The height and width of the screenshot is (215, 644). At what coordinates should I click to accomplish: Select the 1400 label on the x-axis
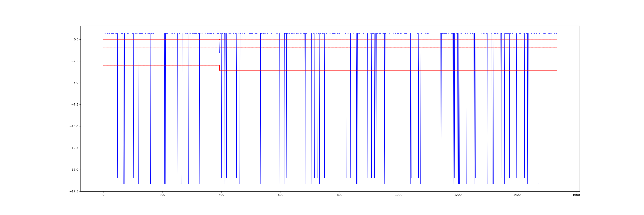click(x=517, y=195)
